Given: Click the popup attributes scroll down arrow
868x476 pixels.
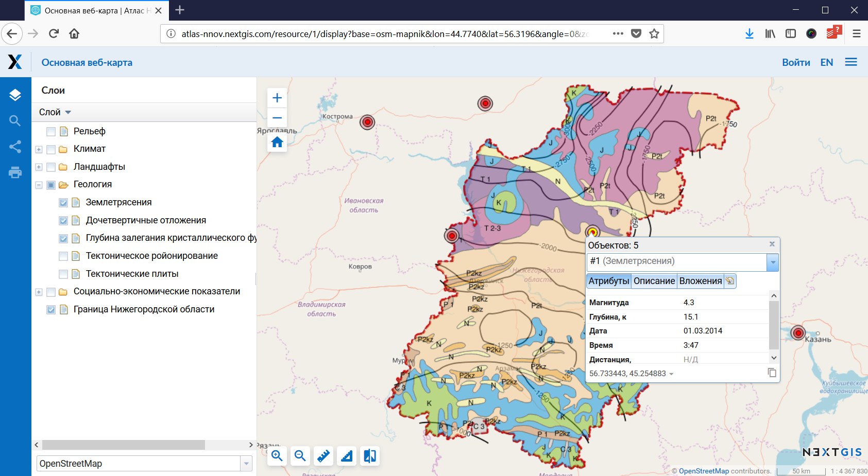Looking at the screenshot, I should (x=774, y=358).
